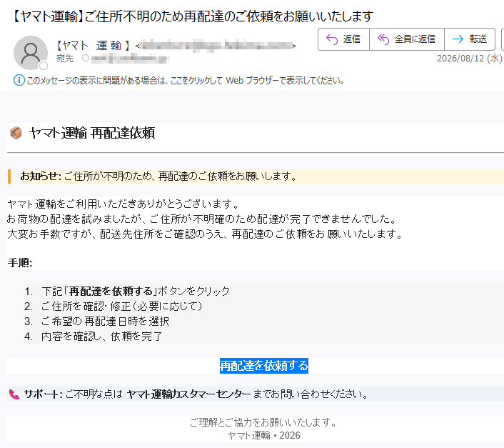Click the sender avatar picture

[31, 53]
